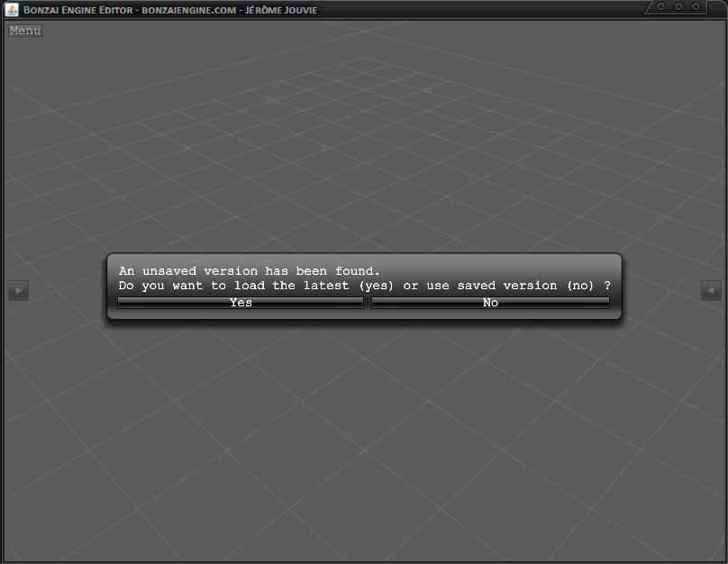Click the '(no)' word in the dialog text
The image size is (728, 564).
pos(580,286)
